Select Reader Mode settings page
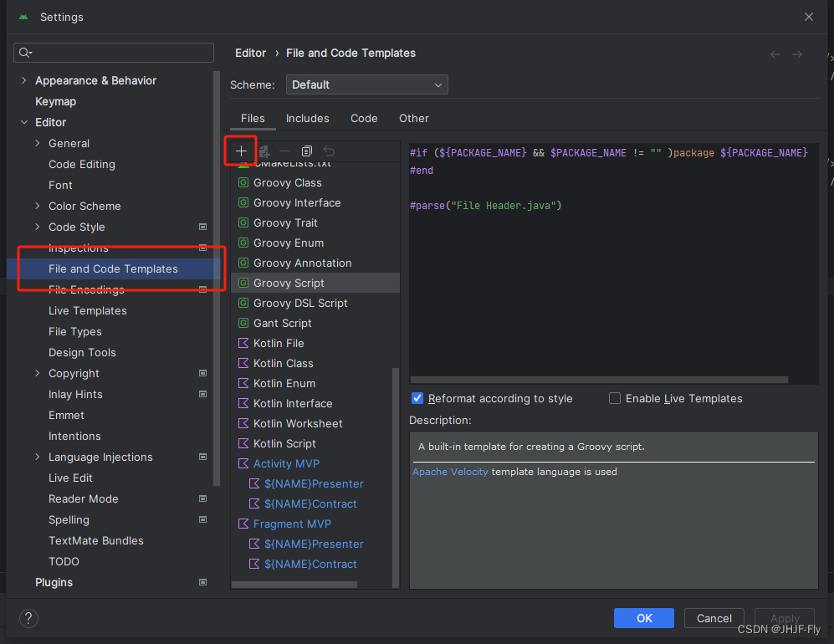Screen dimensions: 834x644 [83, 498]
